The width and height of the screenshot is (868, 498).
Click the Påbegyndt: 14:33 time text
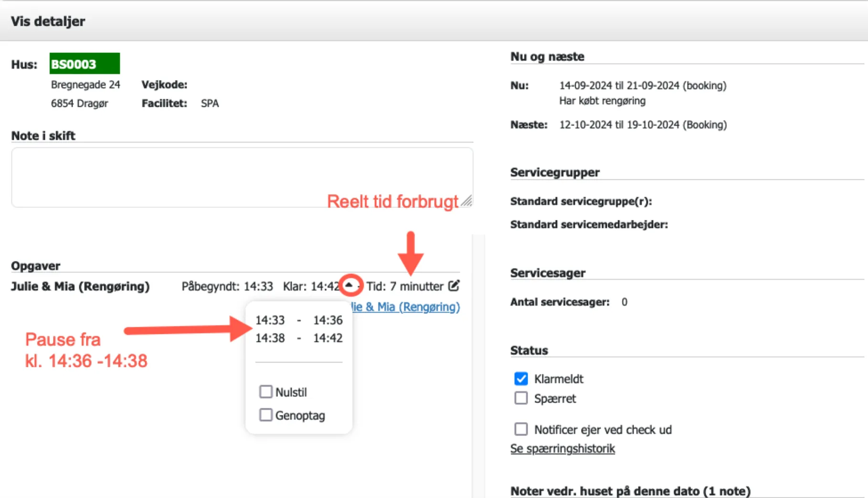(227, 286)
